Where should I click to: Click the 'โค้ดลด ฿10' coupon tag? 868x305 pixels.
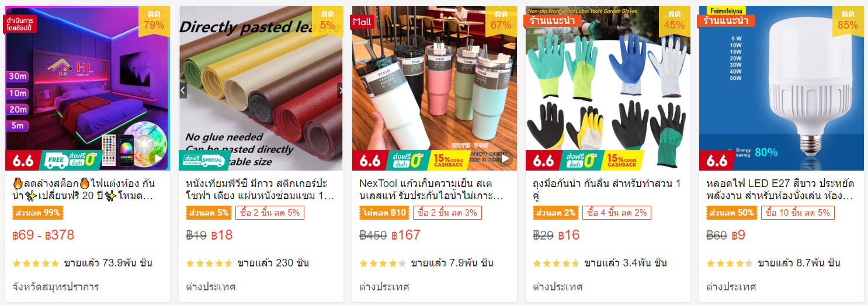click(384, 213)
